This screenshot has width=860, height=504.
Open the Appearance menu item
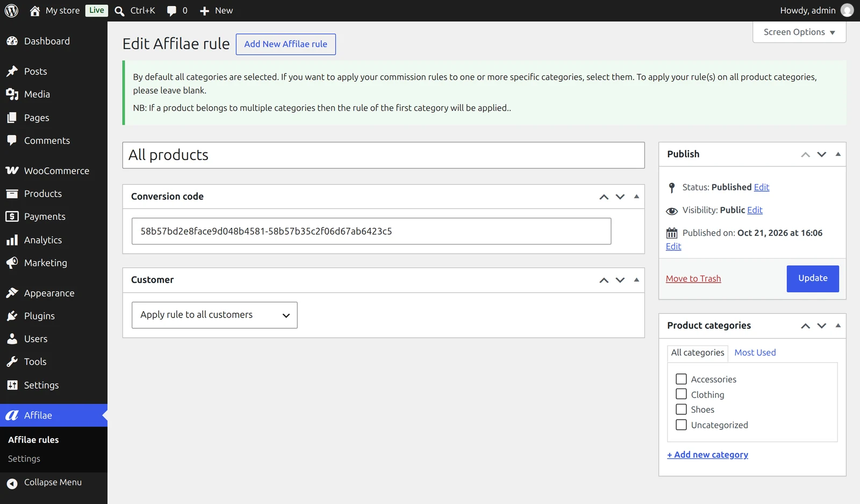pyautogui.click(x=54, y=293)
